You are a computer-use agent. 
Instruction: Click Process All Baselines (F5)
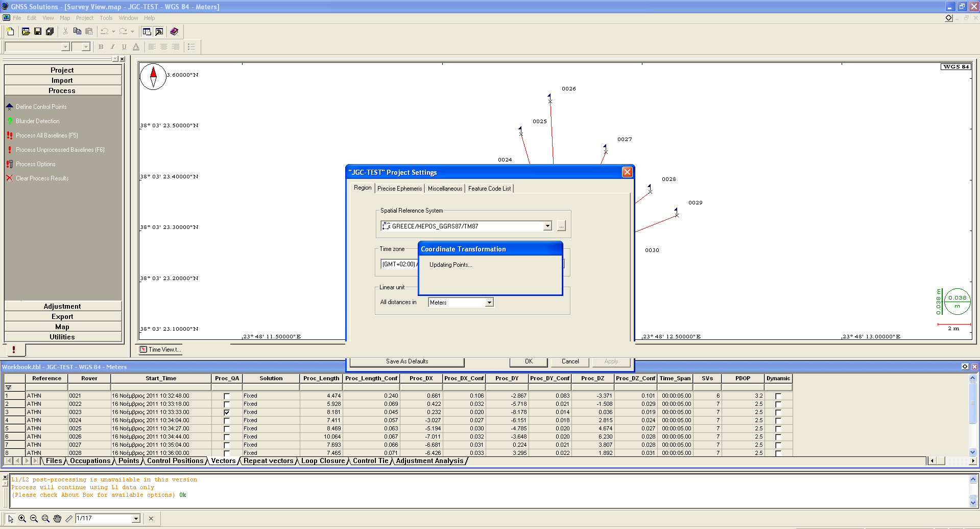pos(46,135)
